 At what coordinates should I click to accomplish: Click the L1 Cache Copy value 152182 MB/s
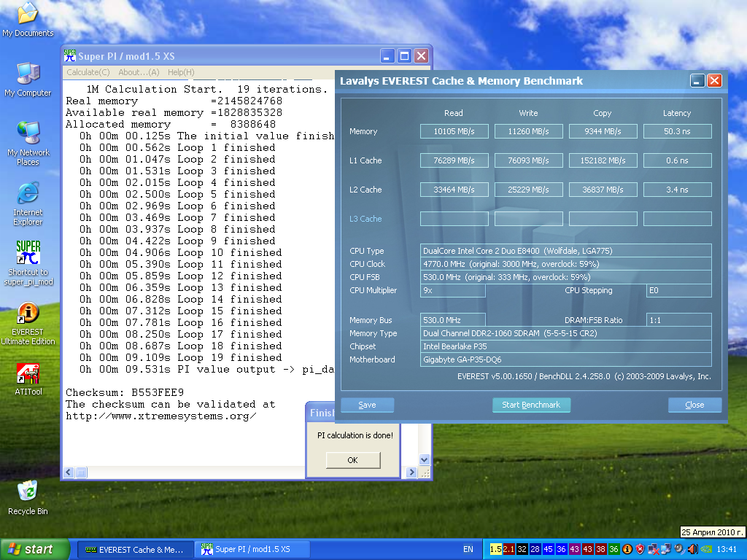[603, 160]
